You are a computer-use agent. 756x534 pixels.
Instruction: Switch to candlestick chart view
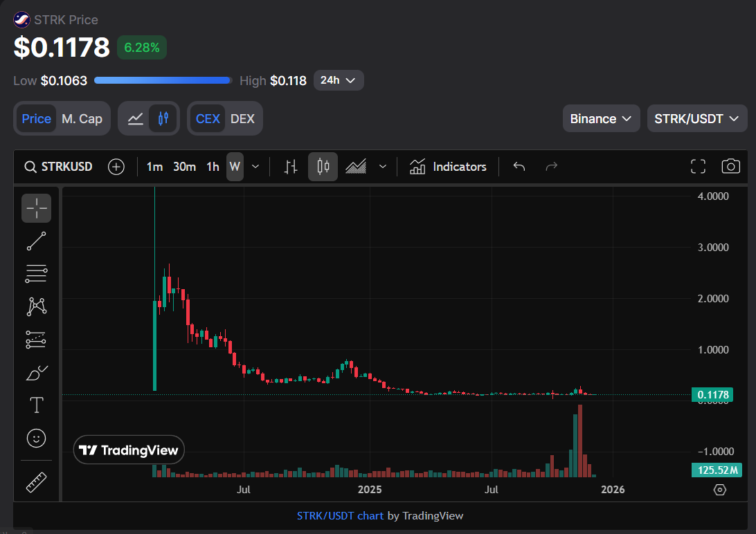click(163, 118)
